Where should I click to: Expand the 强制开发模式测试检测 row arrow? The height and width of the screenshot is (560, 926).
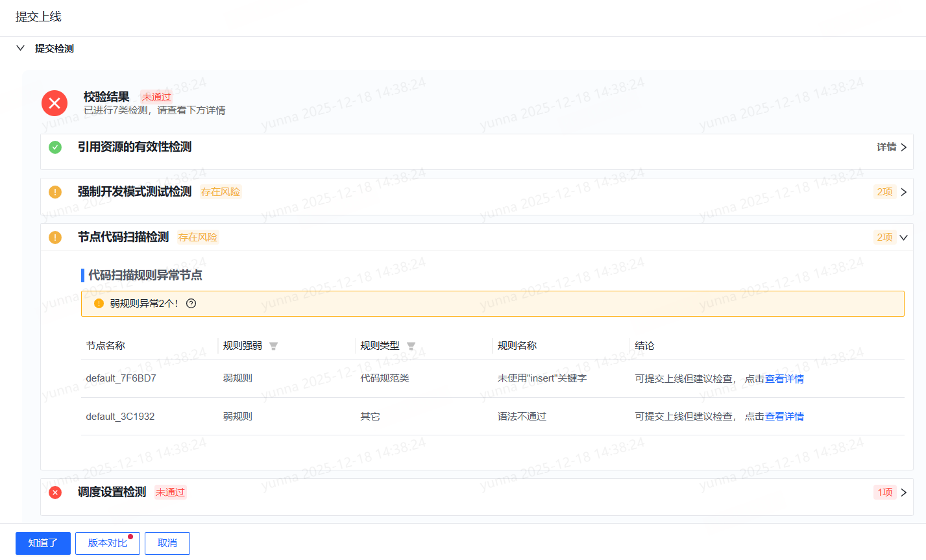903,192
